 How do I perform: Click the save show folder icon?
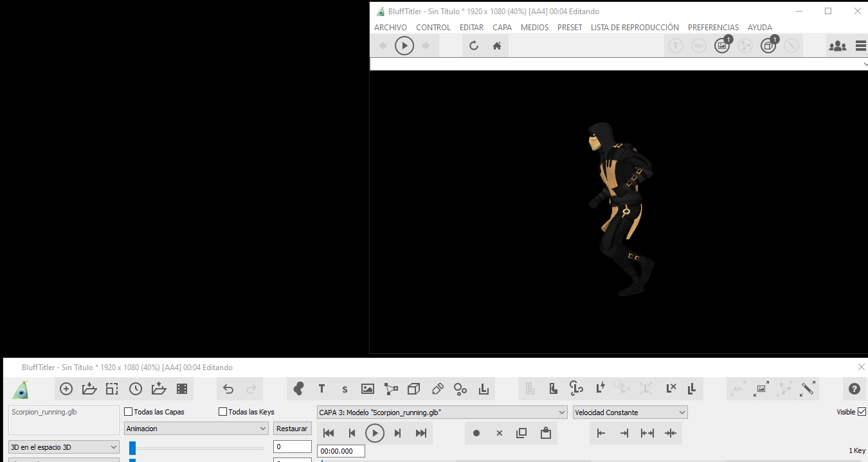159,389
